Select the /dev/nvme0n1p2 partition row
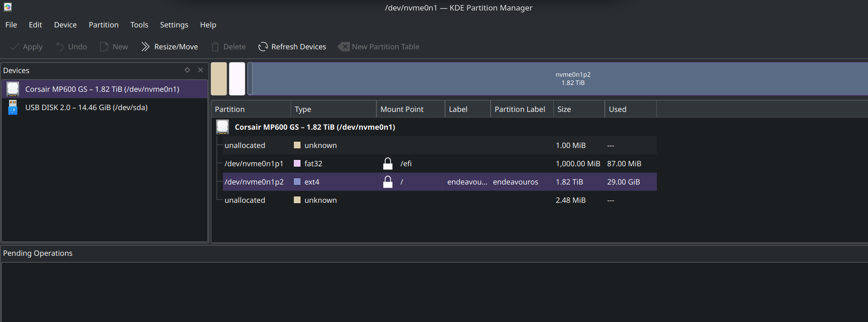868x322 pixels. [439, 182]
